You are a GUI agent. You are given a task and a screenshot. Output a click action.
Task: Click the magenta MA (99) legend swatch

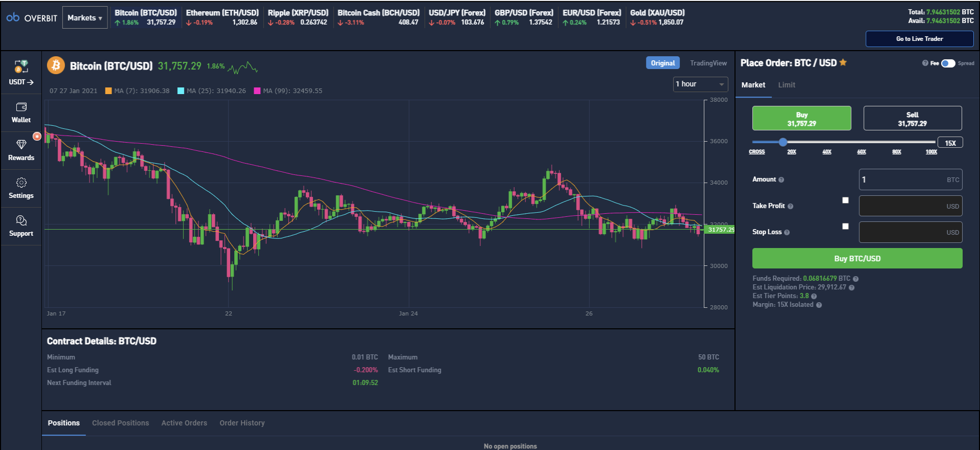pos(257,91)
